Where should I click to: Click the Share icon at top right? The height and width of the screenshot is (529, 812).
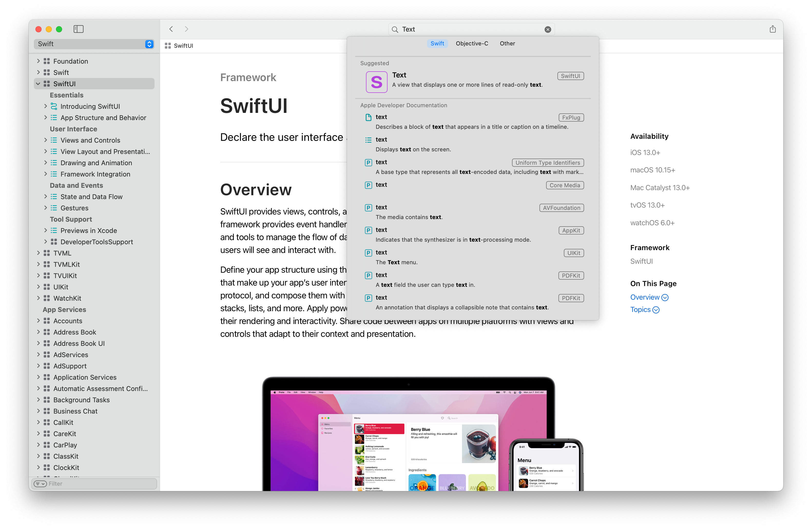772,29
